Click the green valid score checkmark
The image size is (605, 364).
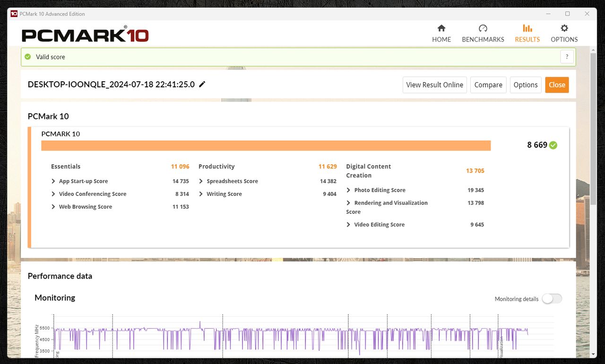click(x=28, y=57)
